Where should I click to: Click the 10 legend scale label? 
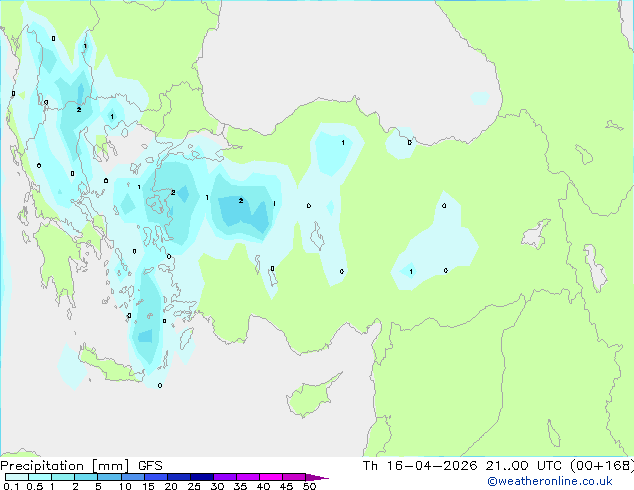pyautogui.click(x=125, y=486)
